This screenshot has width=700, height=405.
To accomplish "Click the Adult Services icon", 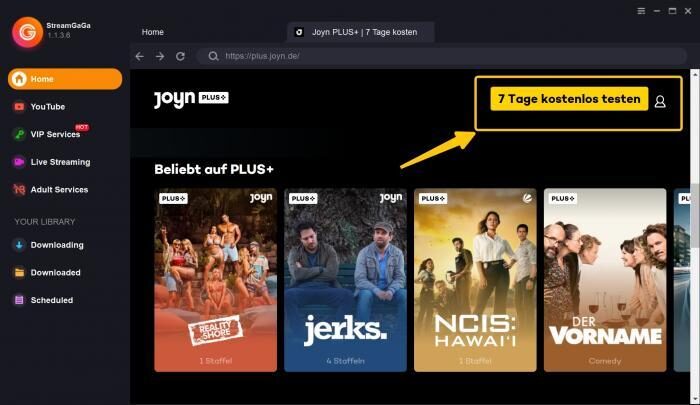I will (19, 190).
